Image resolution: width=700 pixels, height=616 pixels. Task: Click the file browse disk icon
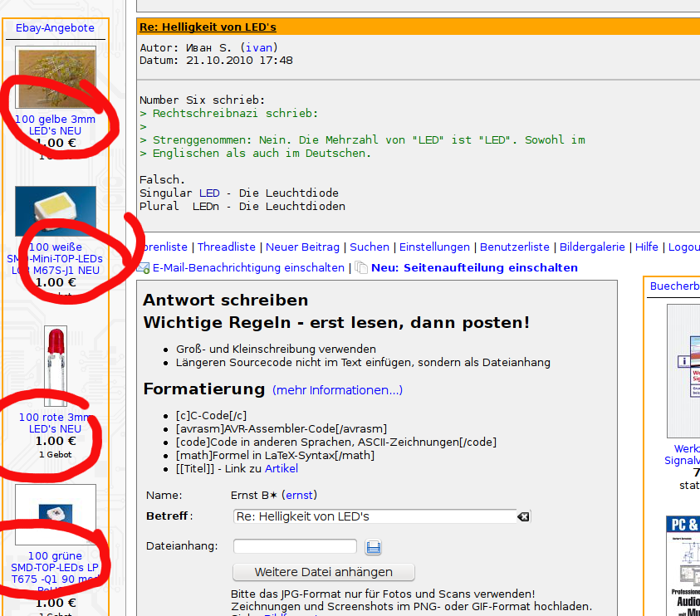pyautogui.click(x=373, y=547)
